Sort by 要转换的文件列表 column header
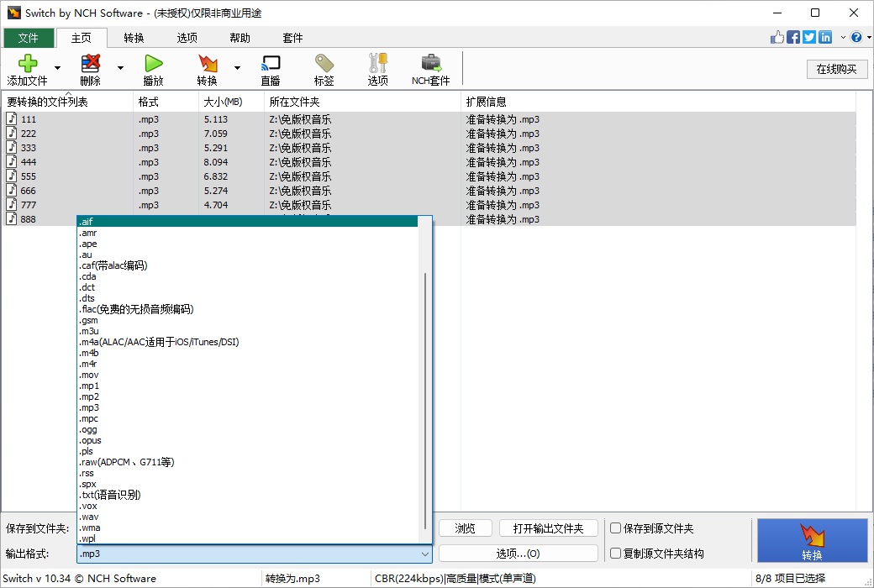 tap(67, 102)
